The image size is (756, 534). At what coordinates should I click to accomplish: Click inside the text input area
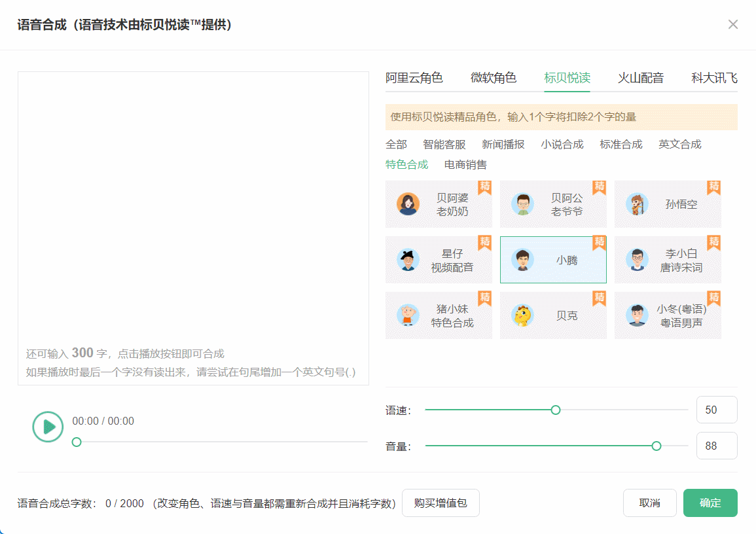pos(193,228)
